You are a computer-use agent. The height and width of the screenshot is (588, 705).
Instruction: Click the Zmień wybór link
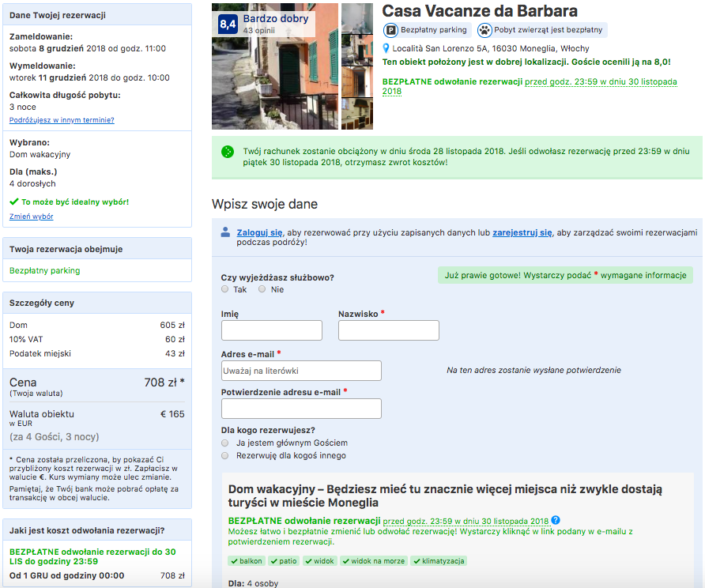tap(32, 217)
